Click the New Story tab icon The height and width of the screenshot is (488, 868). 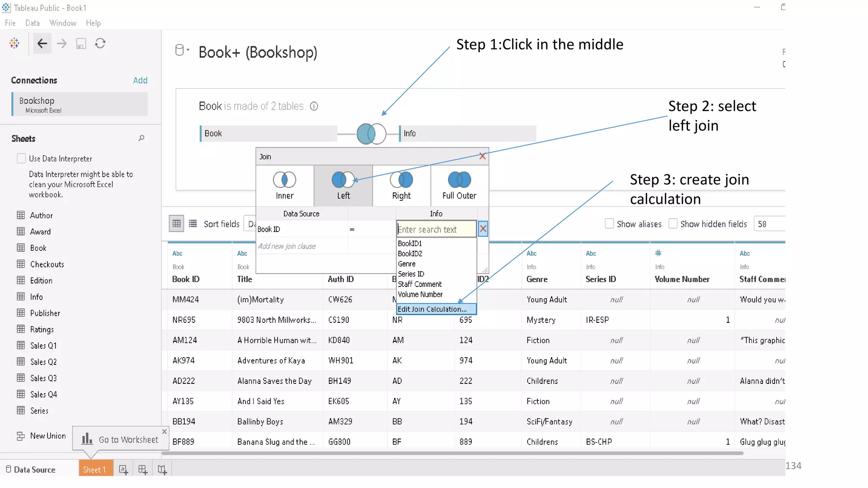point(162,469)
